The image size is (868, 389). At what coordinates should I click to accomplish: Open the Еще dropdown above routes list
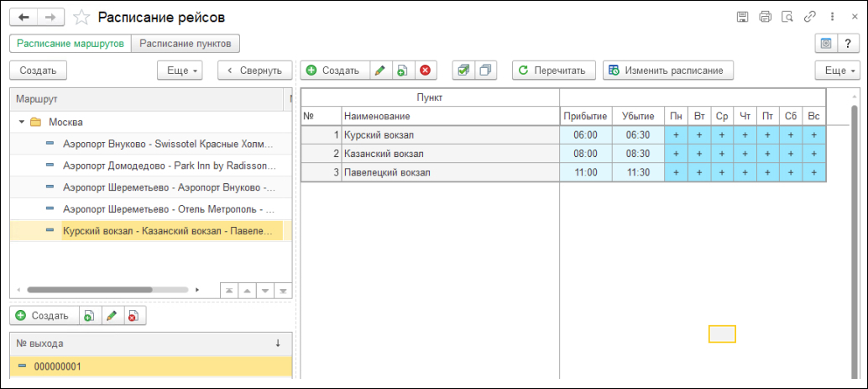point(180,71)
